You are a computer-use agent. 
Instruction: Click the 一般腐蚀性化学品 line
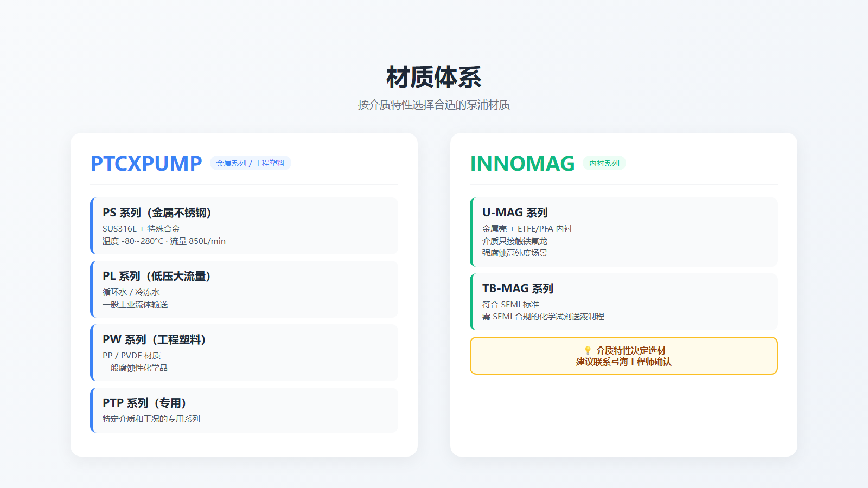[x=135, y=368]
